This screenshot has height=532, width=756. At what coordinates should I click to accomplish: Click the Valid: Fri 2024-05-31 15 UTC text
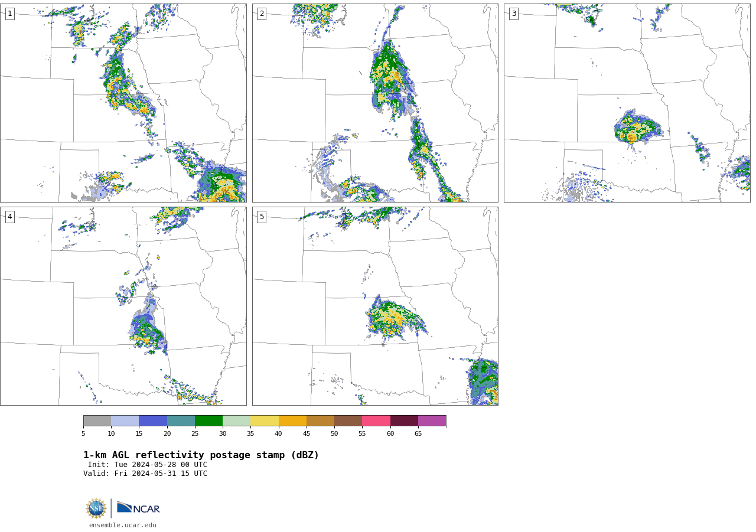pos(145,474)
